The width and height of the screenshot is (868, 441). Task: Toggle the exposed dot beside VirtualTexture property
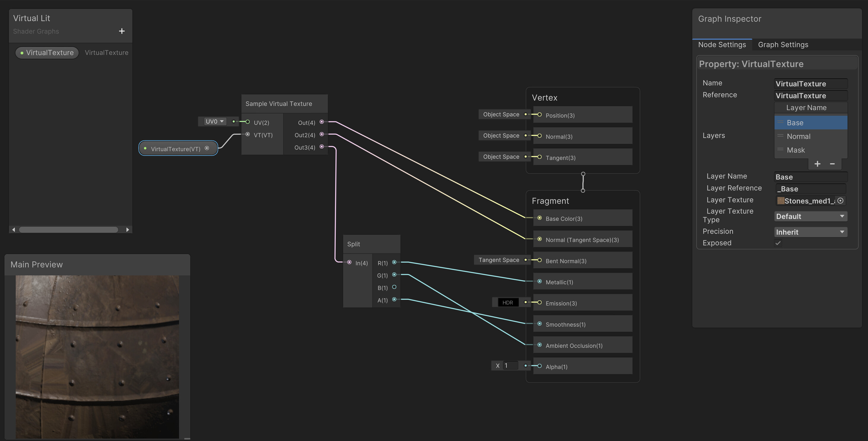(x=22, y=53)
